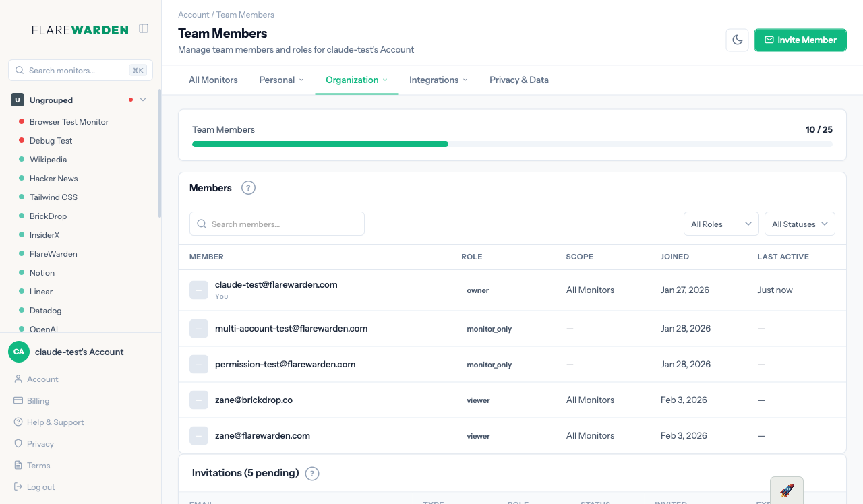This screenshot has height=504, width=863.
Task: Open the Privacy & Data tab
Action: 518,80
